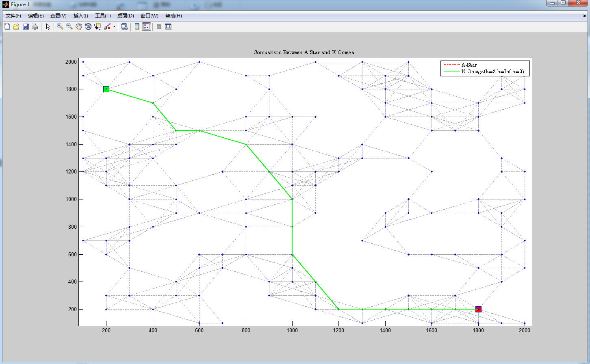Print the figure with the printer icon

pyautogui.click(x=35, y=26)
